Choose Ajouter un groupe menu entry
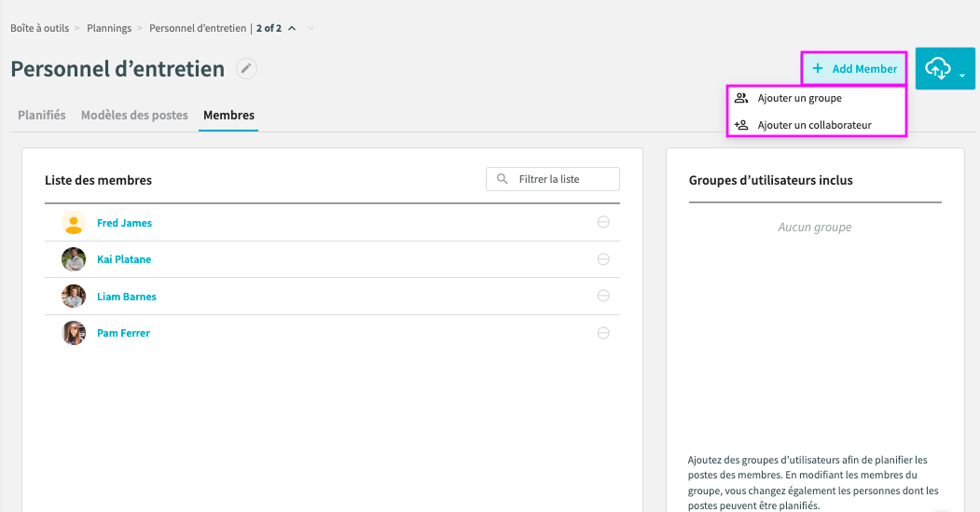This screenshot has width=980, height=512. 816,98
